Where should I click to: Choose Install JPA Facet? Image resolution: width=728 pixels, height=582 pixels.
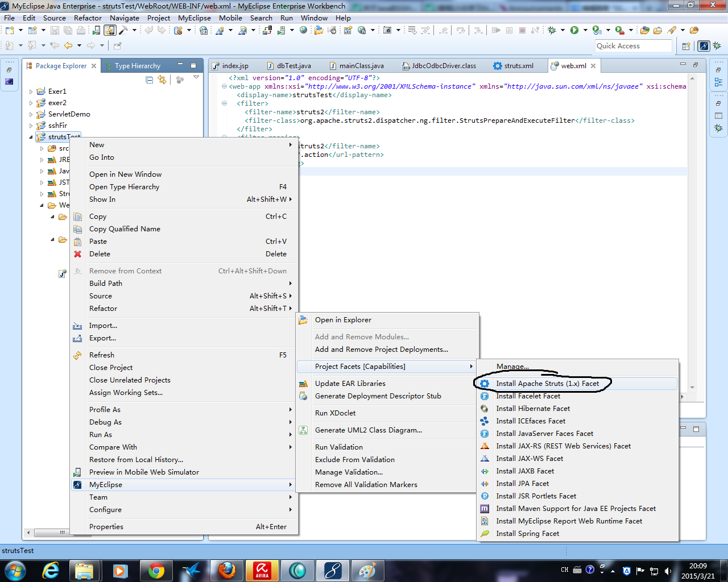[578, 484]
